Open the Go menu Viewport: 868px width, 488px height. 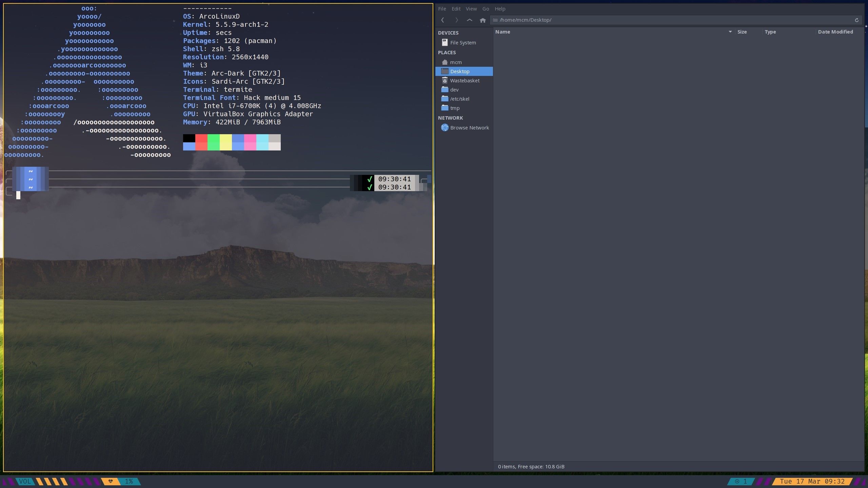click(486, 9)
